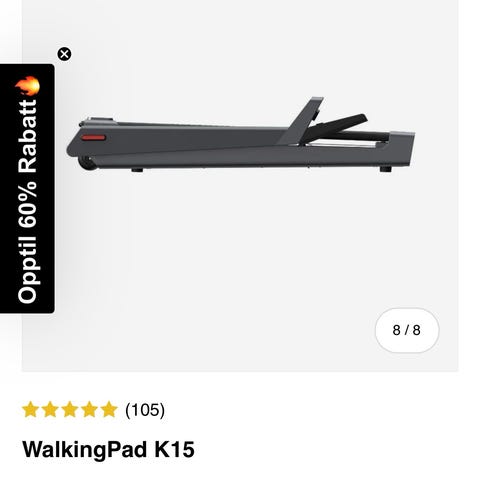Click the second yellow rating star
The image size is (480, 480).
pos(50,409)
